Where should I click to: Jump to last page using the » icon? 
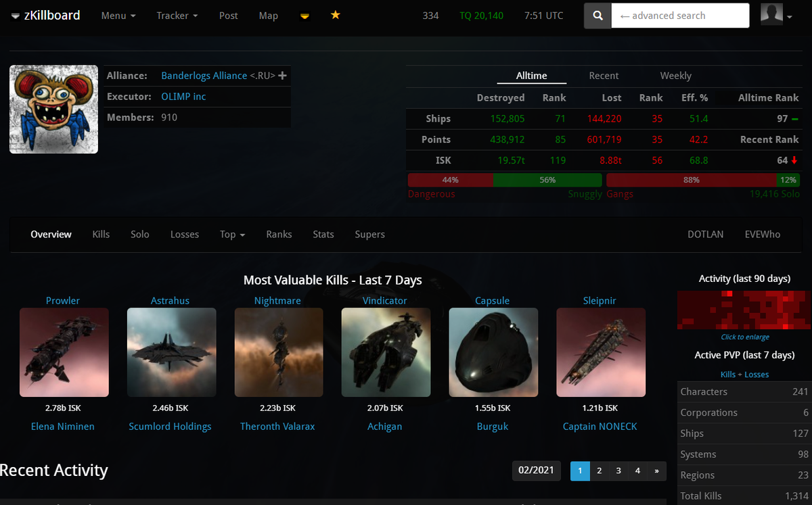point(656,471)
